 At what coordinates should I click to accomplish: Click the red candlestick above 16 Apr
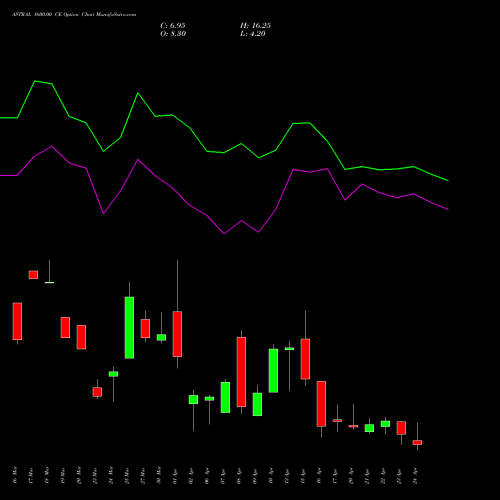[x=321, y=404]
